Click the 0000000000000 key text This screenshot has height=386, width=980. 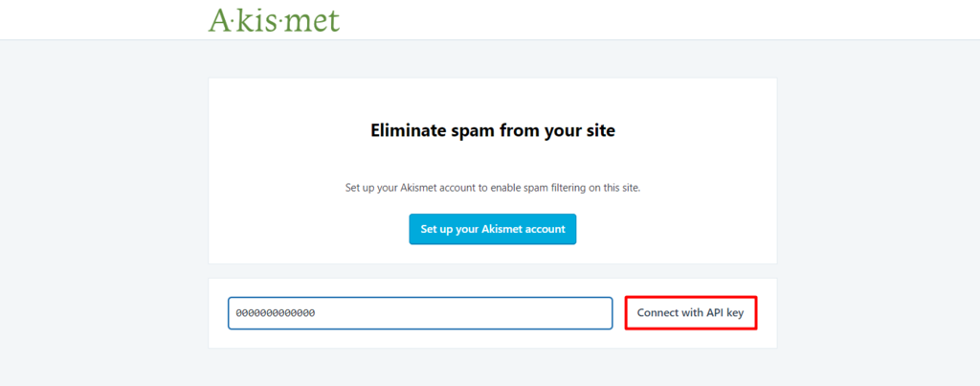click(276, 313)
